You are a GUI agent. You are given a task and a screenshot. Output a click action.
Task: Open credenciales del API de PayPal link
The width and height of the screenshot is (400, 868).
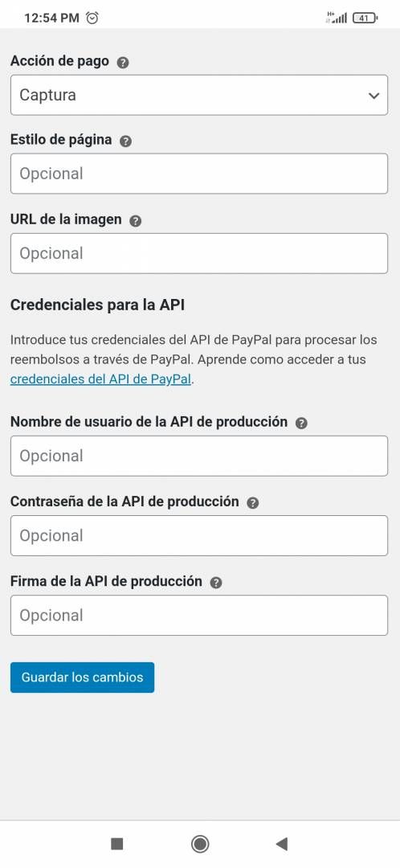pyautogui.click(x=100, y=380)
